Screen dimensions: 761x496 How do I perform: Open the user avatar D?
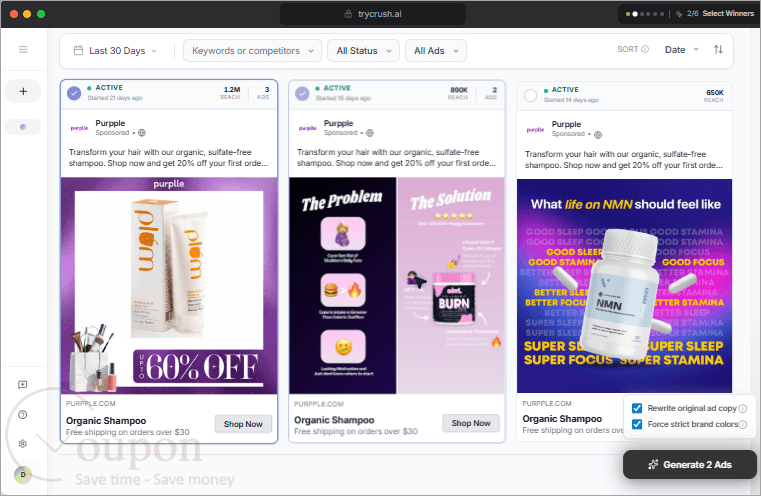tap(23, 474)
